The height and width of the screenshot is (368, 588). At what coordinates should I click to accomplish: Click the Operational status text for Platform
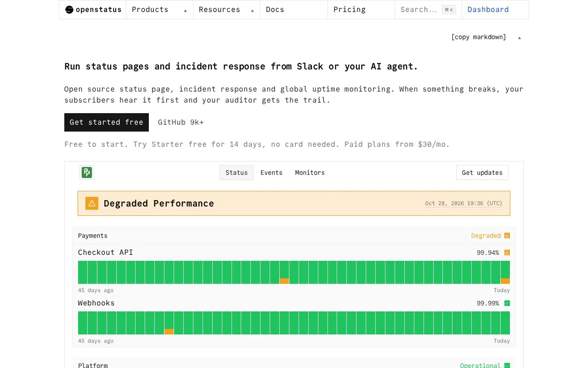[x=481, y=365]
